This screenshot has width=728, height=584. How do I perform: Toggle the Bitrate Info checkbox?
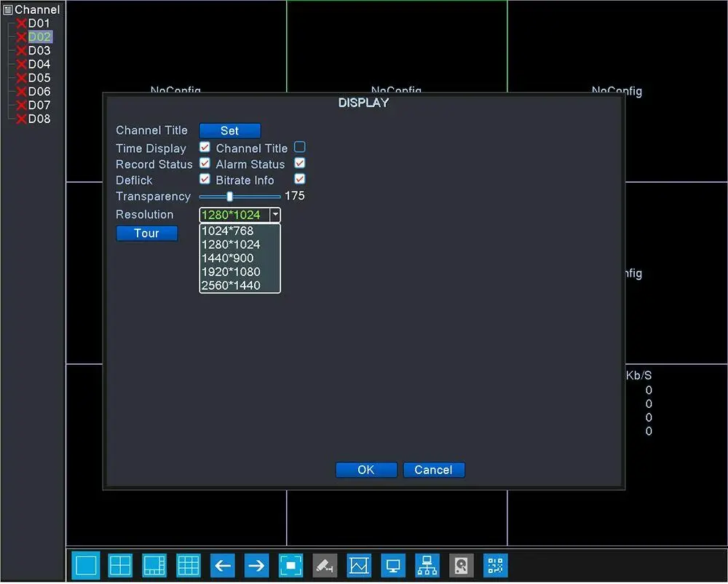tap(300, 179)
